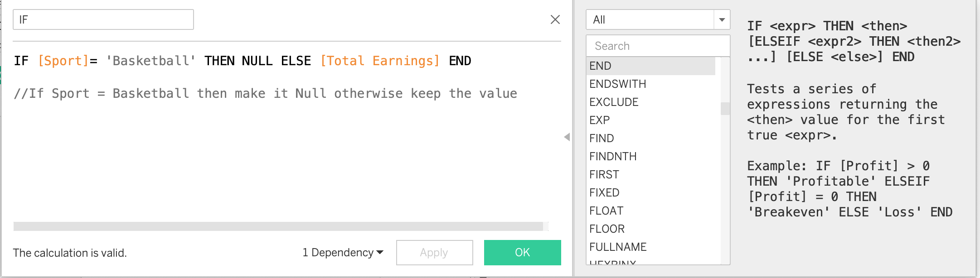Screen dimensions: 980x278
Task: Open the function category dropdown
Action: pos(722,19)
